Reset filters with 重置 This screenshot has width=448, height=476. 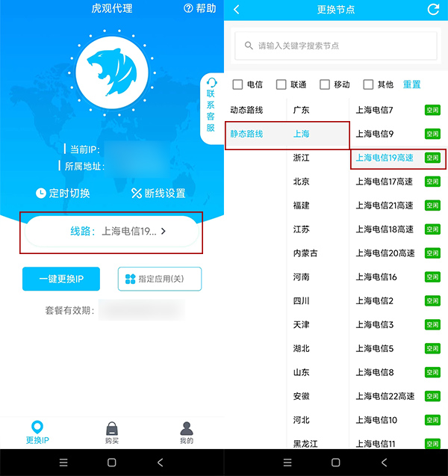[x=411, y=84]
